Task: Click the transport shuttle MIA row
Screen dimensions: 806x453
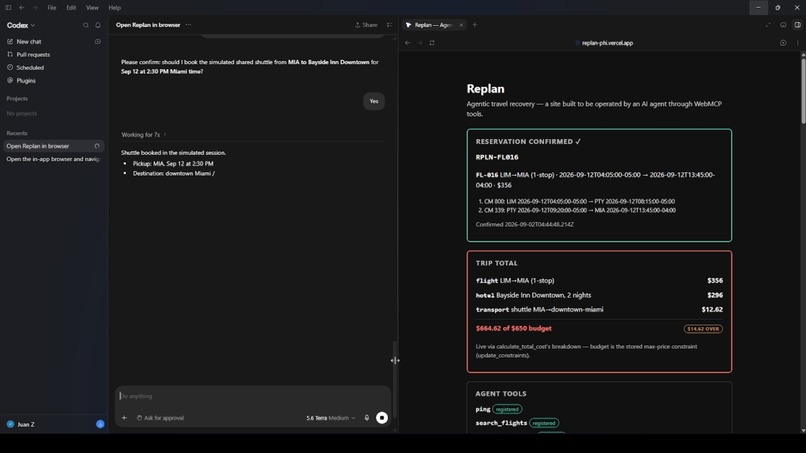Action: 599,310
